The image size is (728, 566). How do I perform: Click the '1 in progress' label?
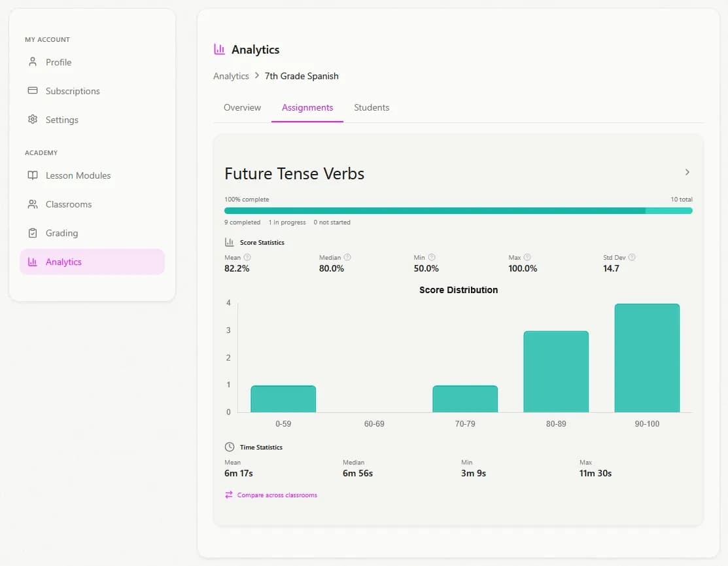(x=287, y=222)
